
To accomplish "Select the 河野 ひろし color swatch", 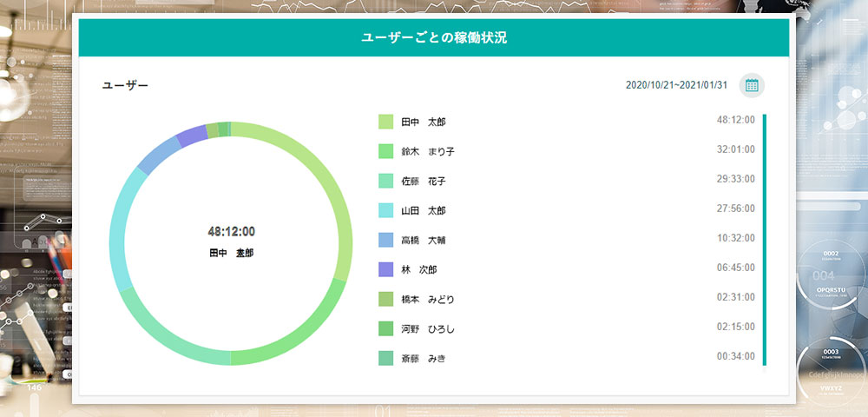I will (x=386, y=329).
